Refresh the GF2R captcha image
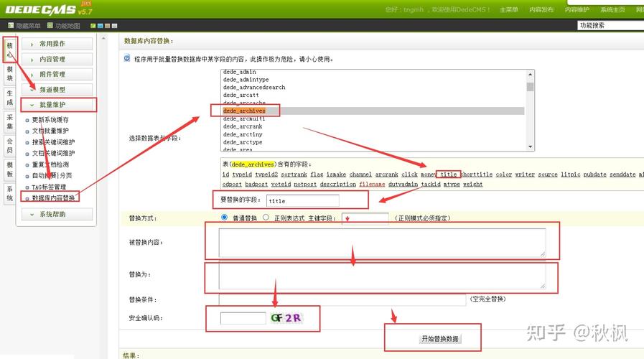Screen dimensions: 644x359 286,317
